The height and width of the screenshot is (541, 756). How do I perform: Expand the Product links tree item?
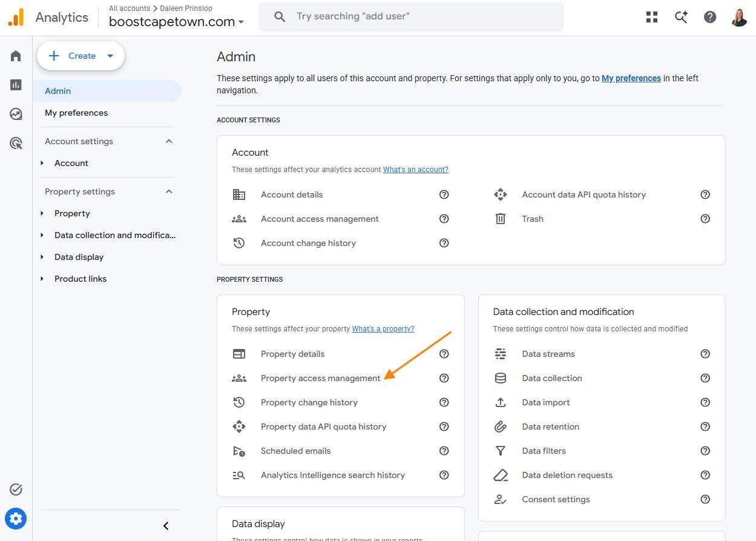click(42, 279)
